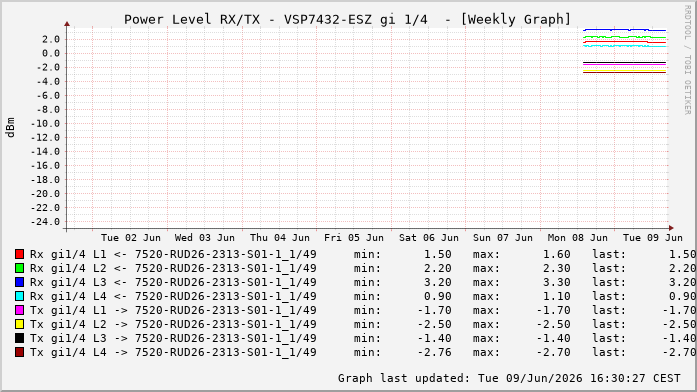Click the cyan Rx L4 line in the graph
Viewport: 697px width, 392px height.
[625, 46]
